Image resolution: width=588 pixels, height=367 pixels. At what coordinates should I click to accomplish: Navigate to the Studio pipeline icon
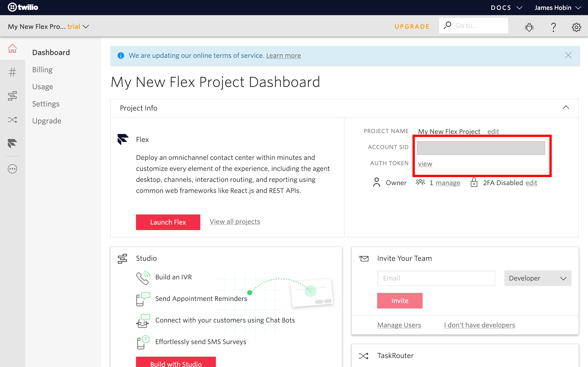point(12,95)
